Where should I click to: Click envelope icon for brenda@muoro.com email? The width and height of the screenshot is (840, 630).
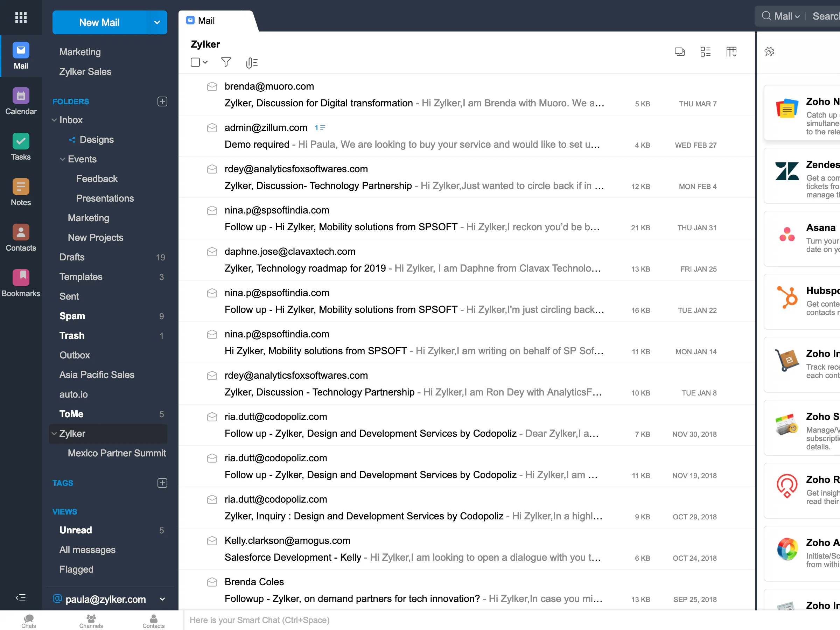point(212,86)
